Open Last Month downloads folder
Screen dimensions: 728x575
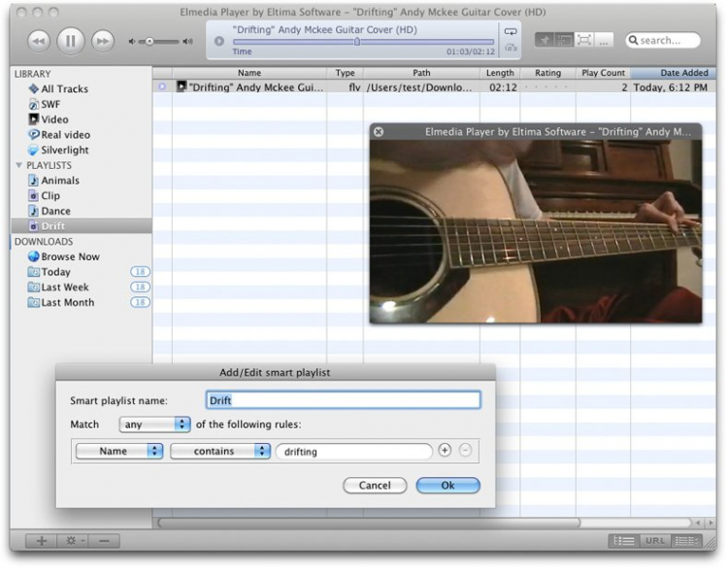click(x=67, y=302)
